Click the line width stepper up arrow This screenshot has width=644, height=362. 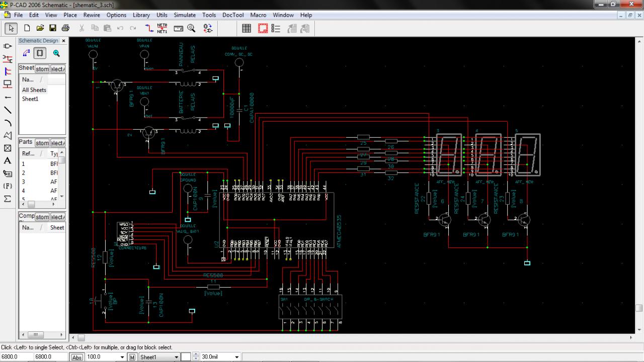196,355
